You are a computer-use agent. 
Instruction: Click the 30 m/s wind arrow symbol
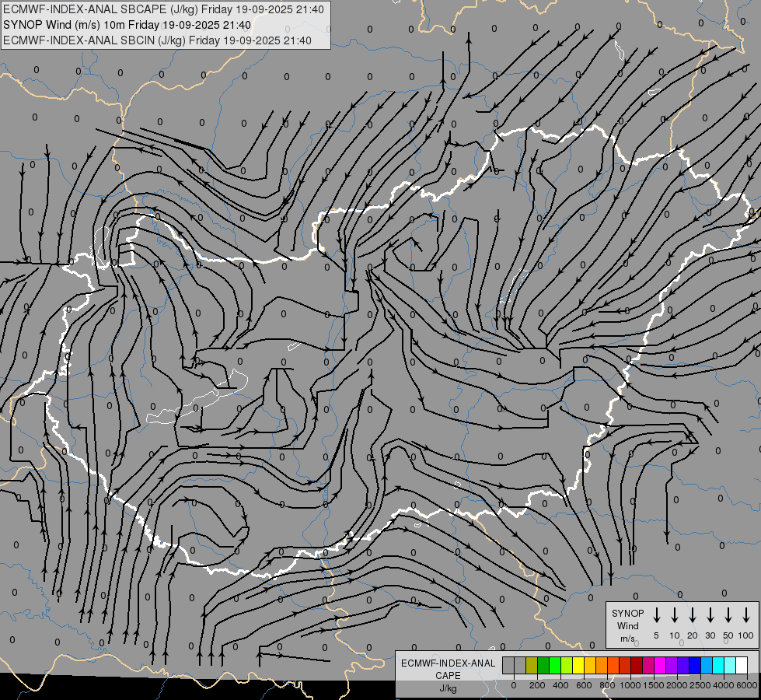point(710,615)
